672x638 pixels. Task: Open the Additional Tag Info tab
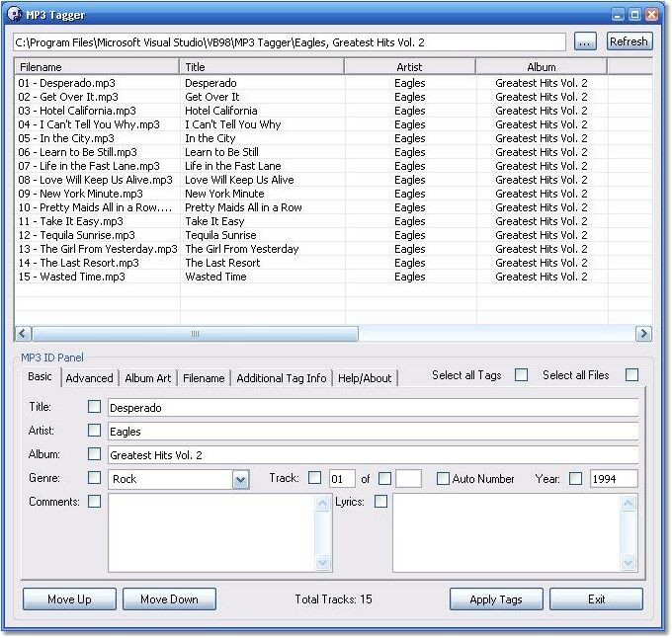click(x=282, y=378)
